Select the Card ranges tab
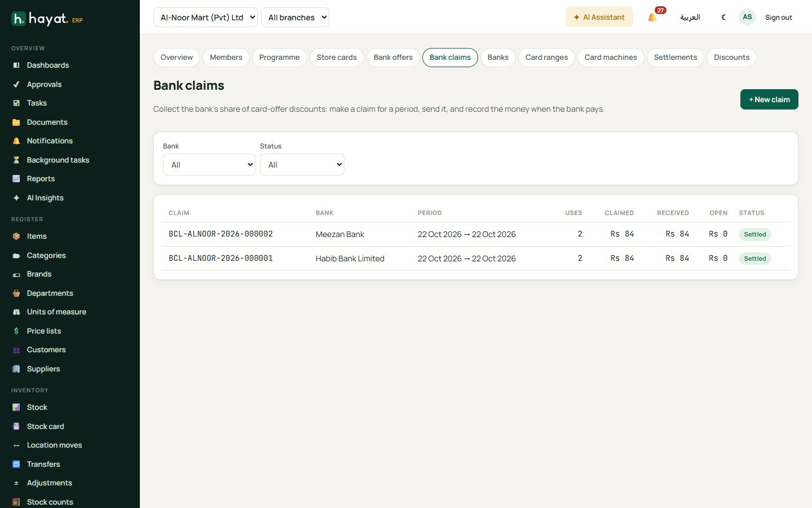The height and width of the screenshot is (508, 812). coord(546,58)
